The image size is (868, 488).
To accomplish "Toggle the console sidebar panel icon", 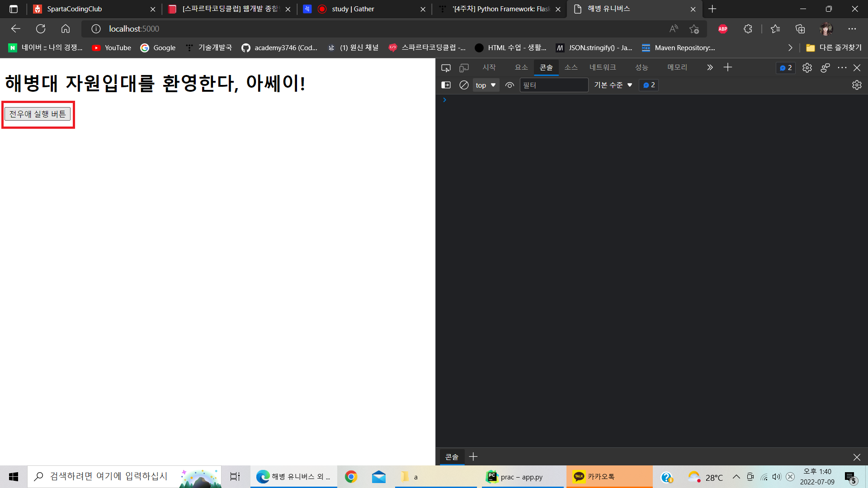I will [x=446, y=85].
